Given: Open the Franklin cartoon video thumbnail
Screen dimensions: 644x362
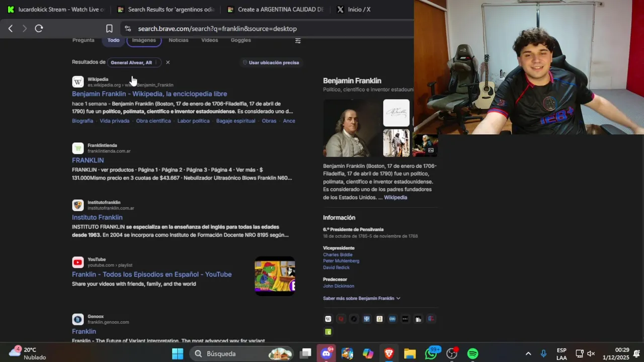Looking at the screenshot, I should [x=275, y=276].
